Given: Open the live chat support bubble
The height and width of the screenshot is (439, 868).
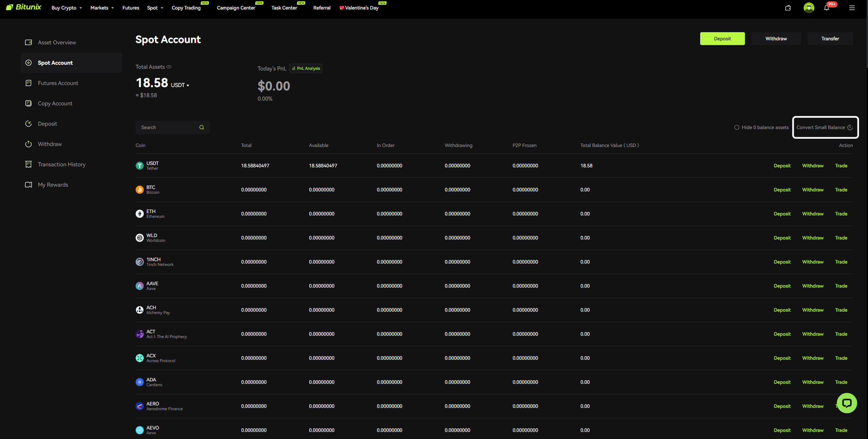Looking at the screenshot, I should (x=847, y=403).
